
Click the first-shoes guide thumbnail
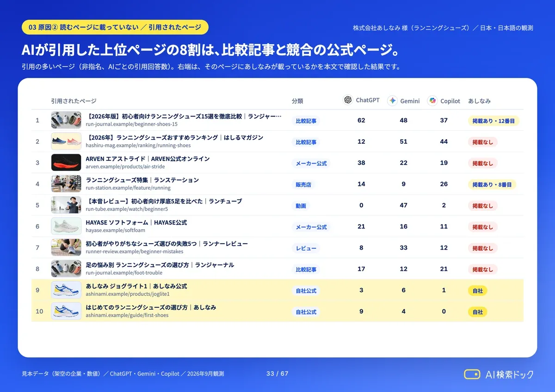coord(66,312)
